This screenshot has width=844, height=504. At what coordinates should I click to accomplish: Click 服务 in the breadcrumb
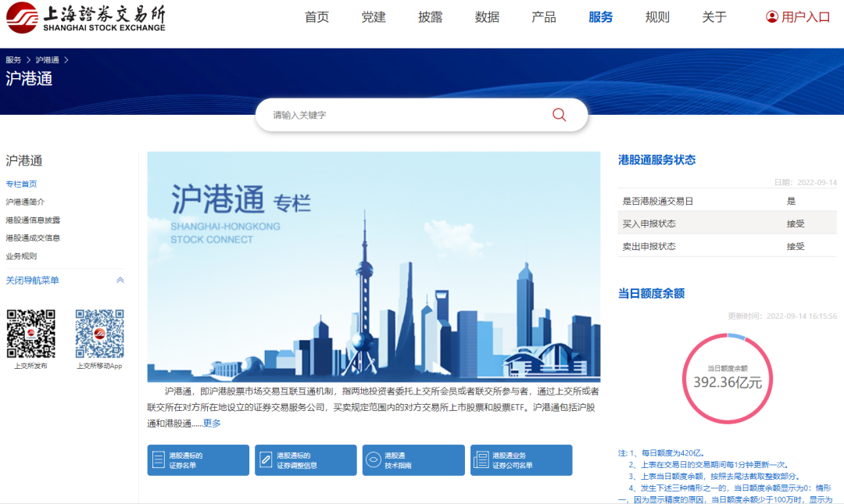pos(13,59)
